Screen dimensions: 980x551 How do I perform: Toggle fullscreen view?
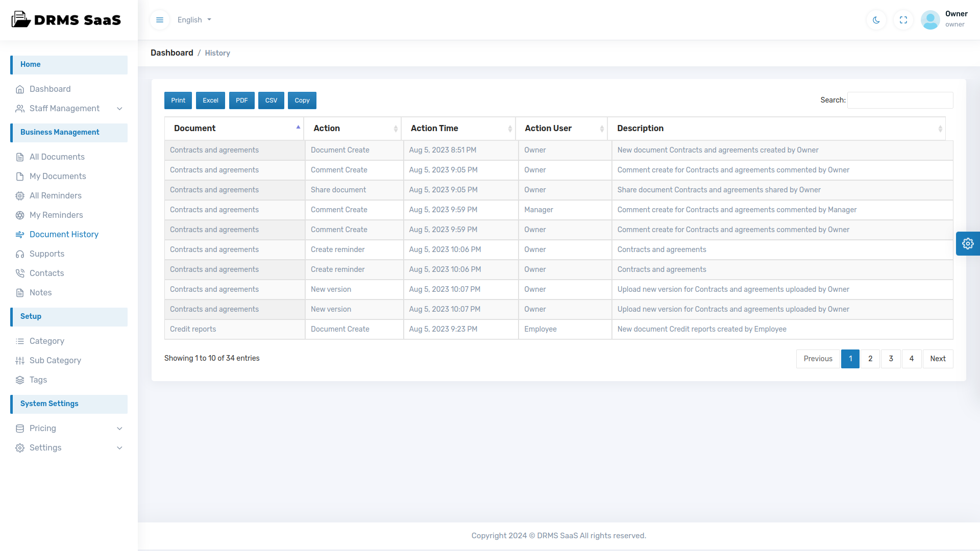(903, 20)
